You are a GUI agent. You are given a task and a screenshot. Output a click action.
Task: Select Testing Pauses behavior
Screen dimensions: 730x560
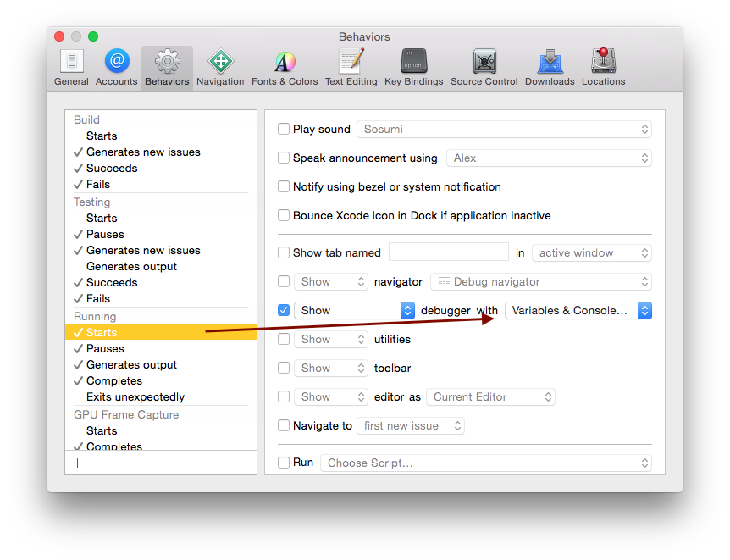[161, 235]
